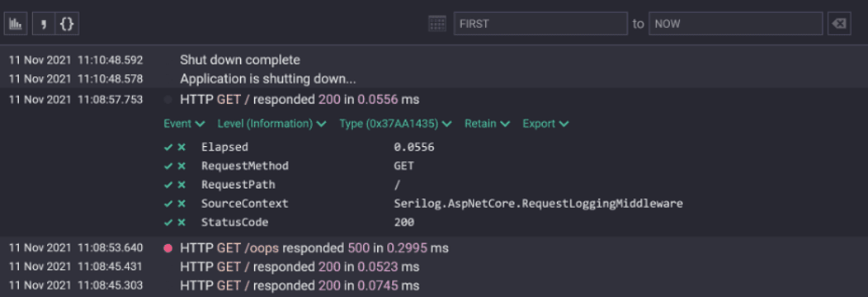Exclude filter X for RequestPath
868x297 pixels.
coord(181,186)
